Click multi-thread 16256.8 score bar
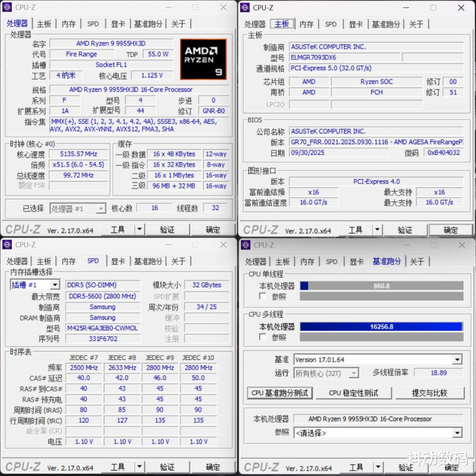The width and height of the screenshot is (476, 476). click(x=382, y=327)
